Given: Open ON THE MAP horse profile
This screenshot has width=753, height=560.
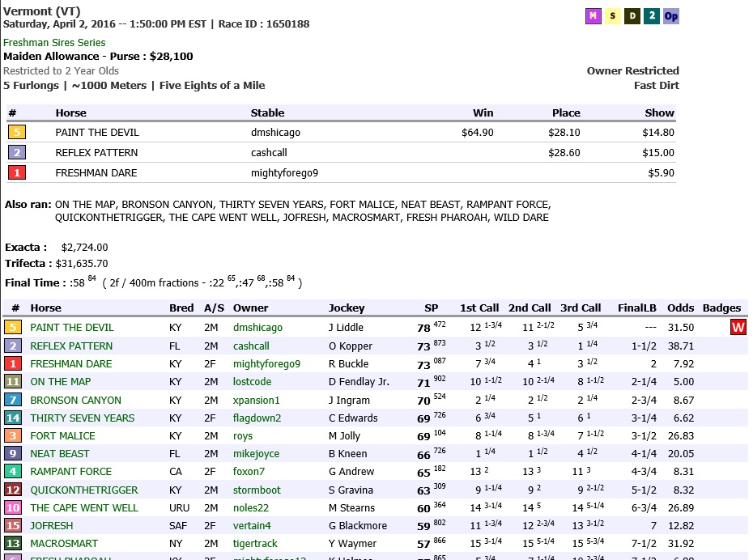Looking at the screenshot, I should 61,382.
